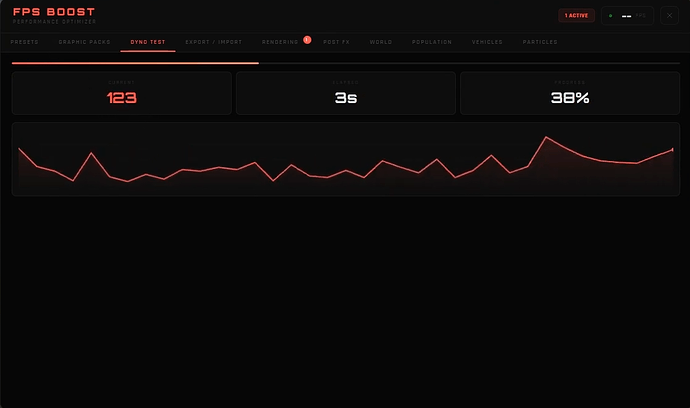This screenshot has width=690, height=408.
Task: Select the Vehicles tab
Action: click(487, 42)
